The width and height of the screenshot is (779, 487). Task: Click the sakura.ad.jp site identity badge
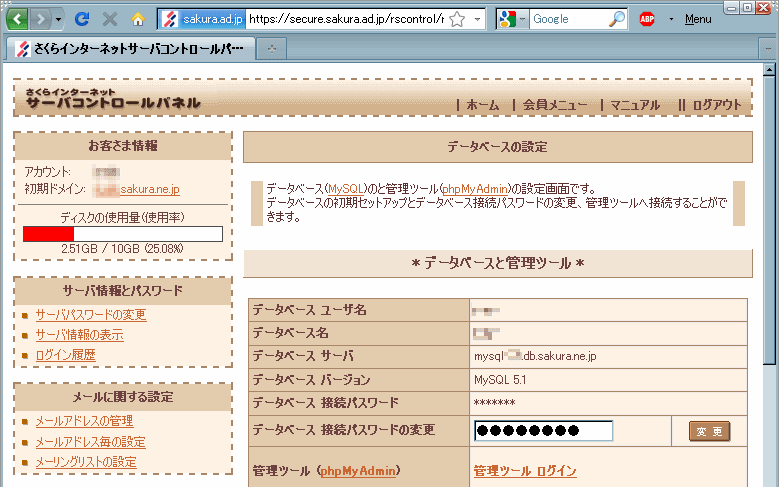[203, 19]
